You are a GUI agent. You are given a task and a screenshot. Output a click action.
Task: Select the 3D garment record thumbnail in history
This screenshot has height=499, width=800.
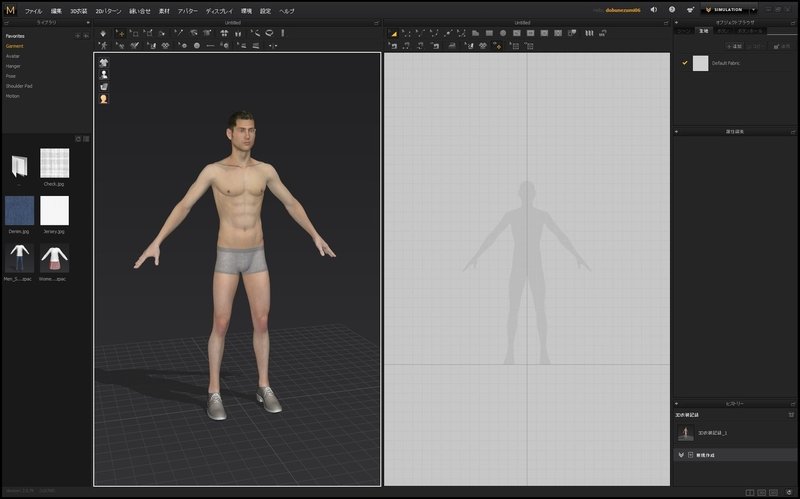coord(685,433)
